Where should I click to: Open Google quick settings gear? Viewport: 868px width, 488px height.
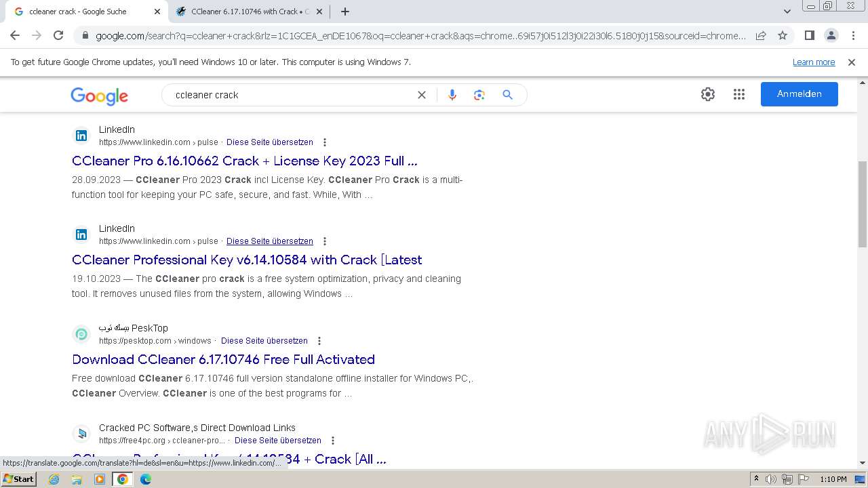point(708,94)
